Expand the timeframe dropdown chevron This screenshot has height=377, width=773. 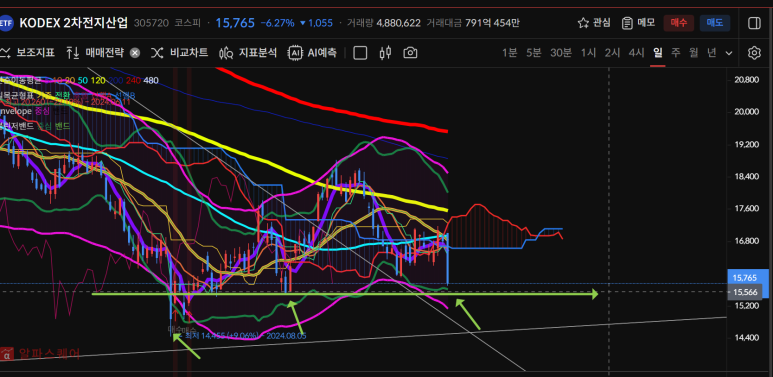[x=729, y=53]
